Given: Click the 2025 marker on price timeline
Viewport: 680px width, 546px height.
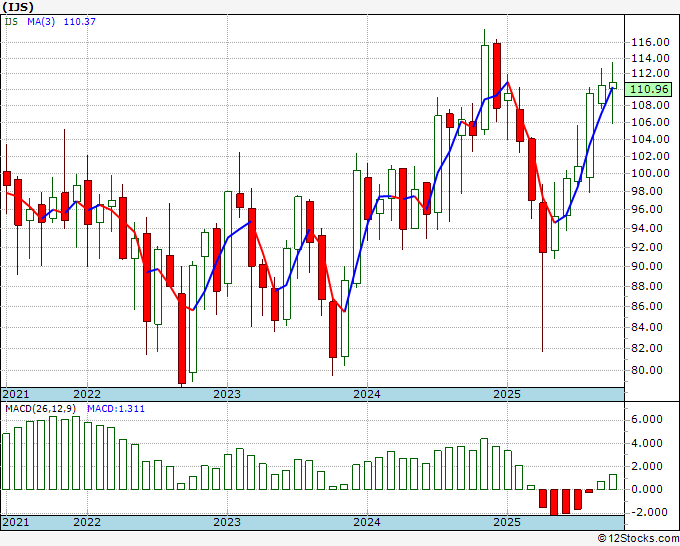Looking at the screenshot, I should click(x=507, y=394).
